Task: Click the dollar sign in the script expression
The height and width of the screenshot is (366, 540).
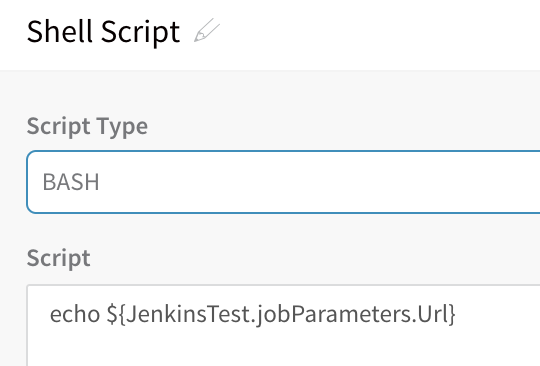Action: tap(112, 314)
